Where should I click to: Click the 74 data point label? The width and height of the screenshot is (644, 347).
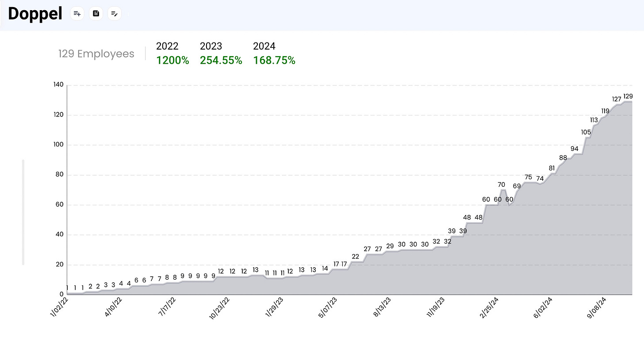[540, 178]
